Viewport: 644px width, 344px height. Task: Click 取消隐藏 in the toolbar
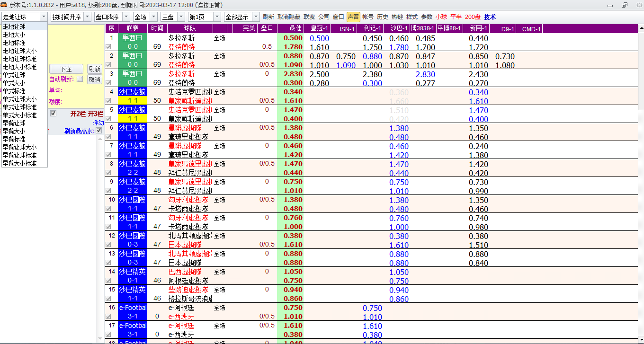click(289, 17)
